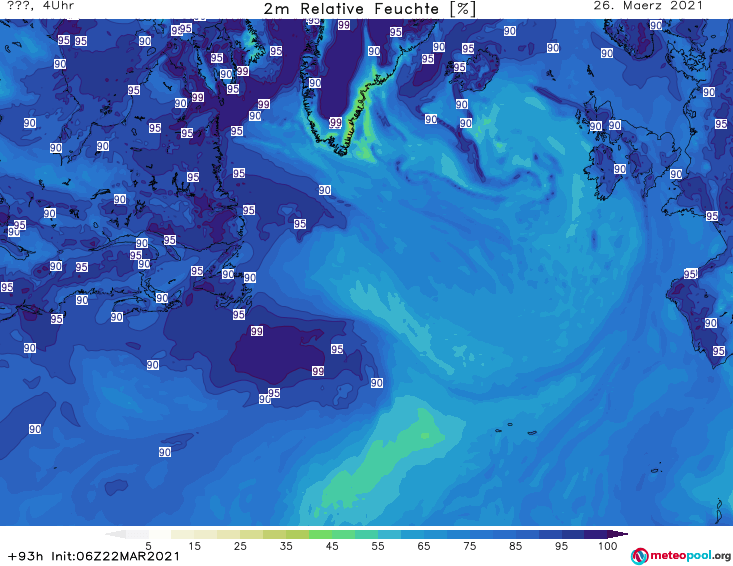Click the legend value '85'

pyautogui.click(x=515, y=546)
